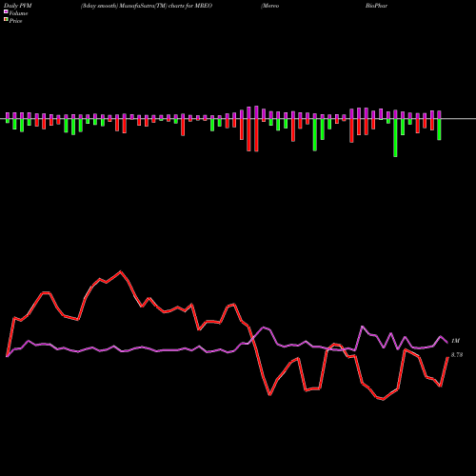Click the 'Mereo' company name text
The width and height of the screenshot is (476, 476).
(269, 6)
